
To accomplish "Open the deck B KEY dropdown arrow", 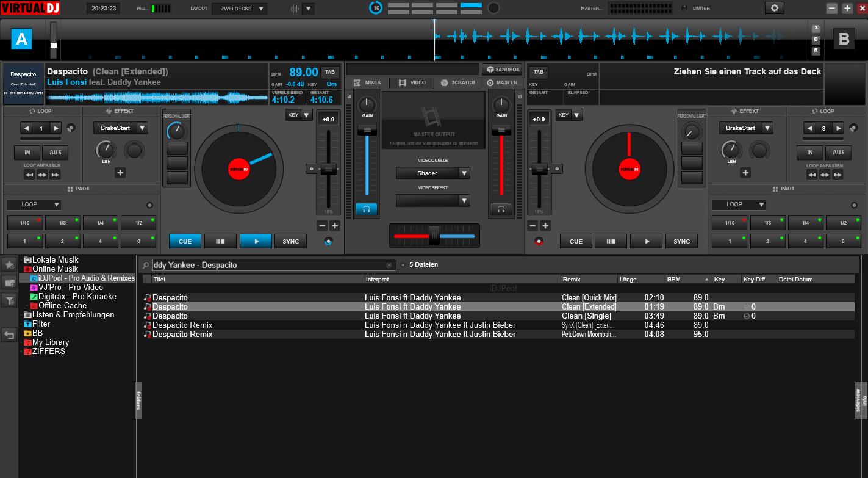I will 576,115.
